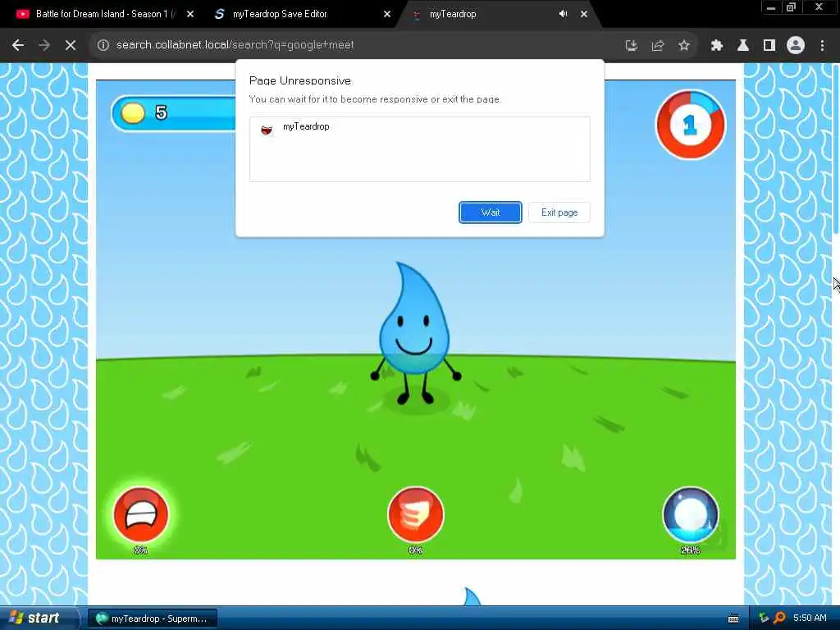Image resolution: width=840 pixels, height=630 pixels.
Task: Close the active myTeardrop tab
Action: pyautogui.click(x=584, y=15)
